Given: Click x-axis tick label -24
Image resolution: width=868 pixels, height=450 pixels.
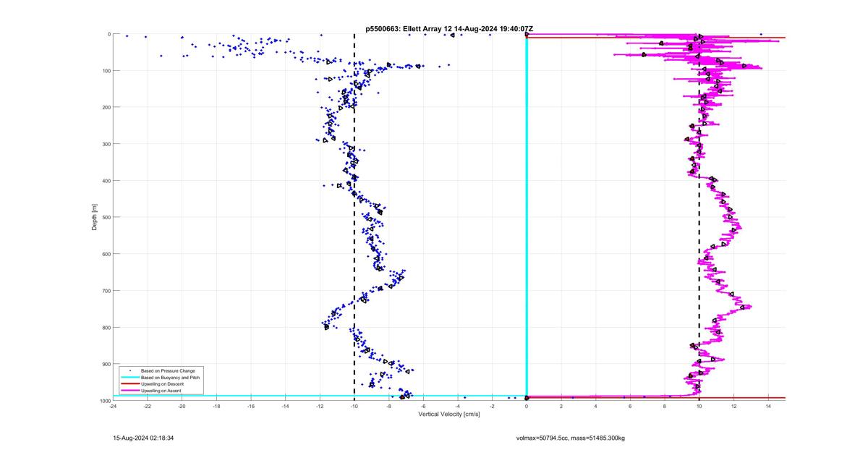Looking at the screenshot, I should [x=113, y=406].
